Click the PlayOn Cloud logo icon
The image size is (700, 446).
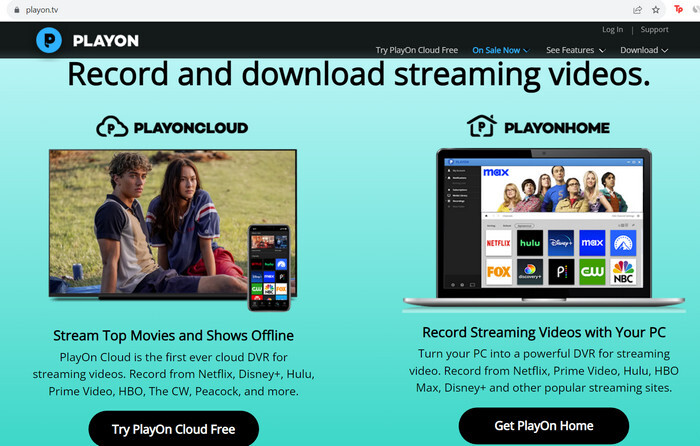(115, 127)
